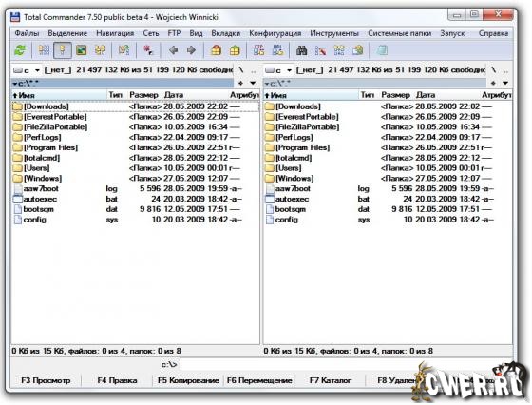The width and height of the screenshot is (532, 405).
Task: Click the F7 Каталог button
Action: tap(331, 380)
